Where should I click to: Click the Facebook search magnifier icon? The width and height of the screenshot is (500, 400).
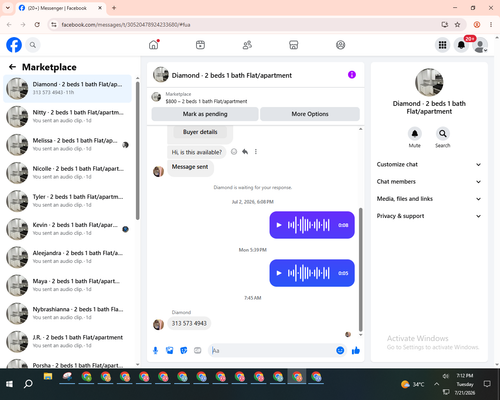pos(33,45)
